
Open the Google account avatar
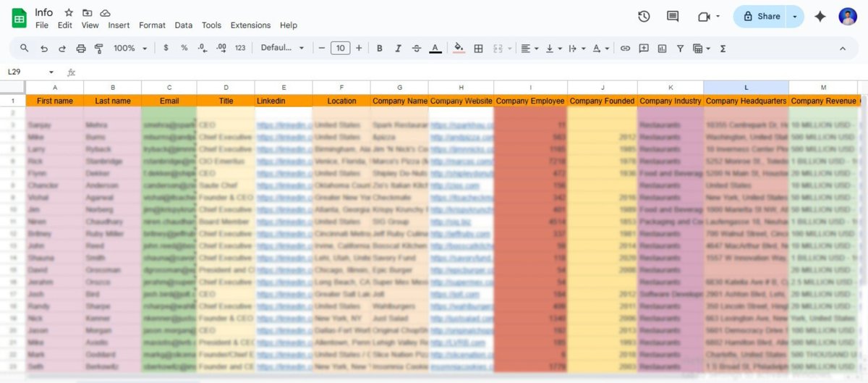848,17
